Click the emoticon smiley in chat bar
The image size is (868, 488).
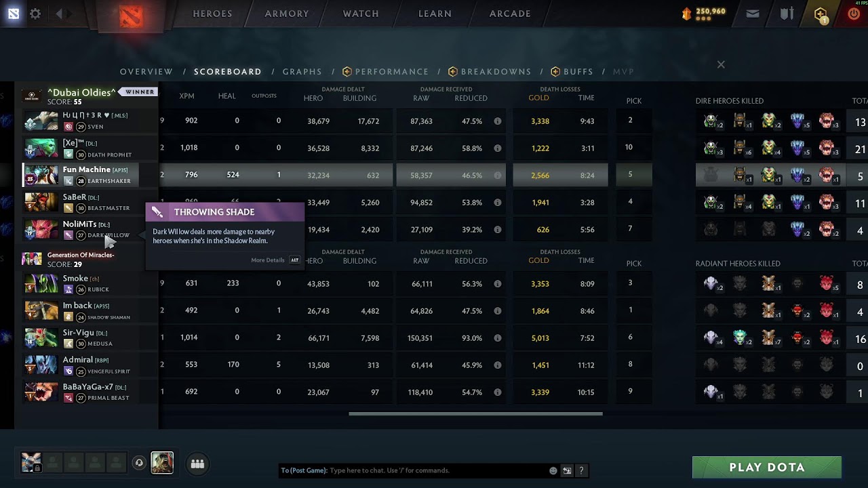pos(553,470)
